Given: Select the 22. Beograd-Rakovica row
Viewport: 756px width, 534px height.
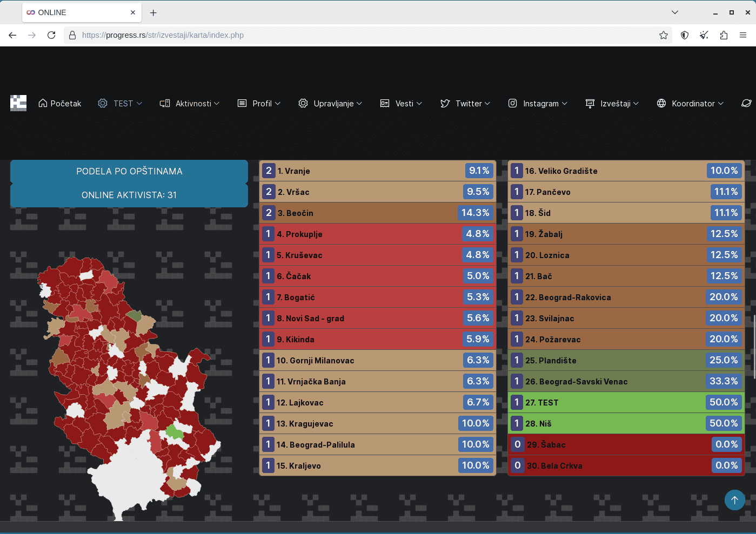Looking at the screenshot, I should click(x=626, y=297).
